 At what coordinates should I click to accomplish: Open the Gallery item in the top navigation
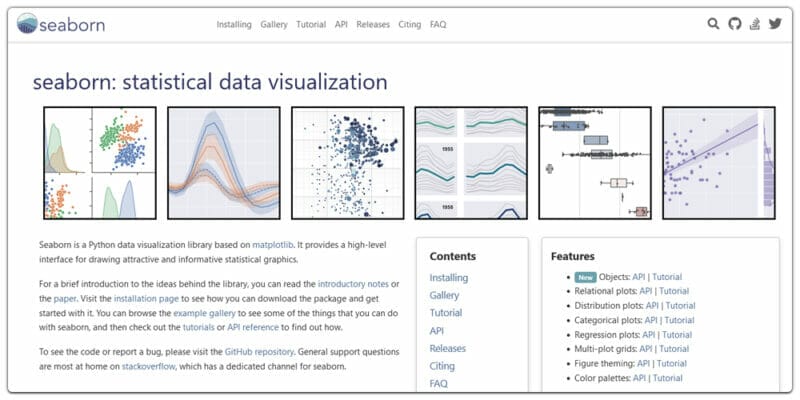(x=274, y=24)
